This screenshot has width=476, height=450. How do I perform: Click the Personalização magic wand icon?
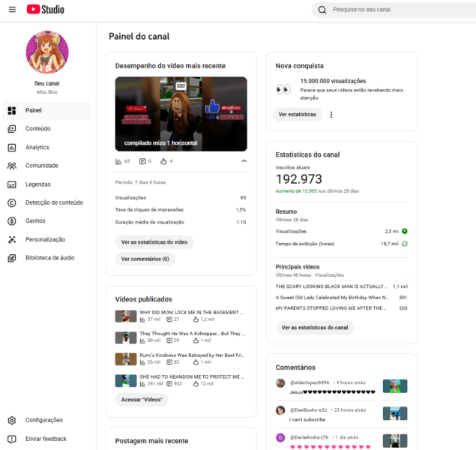[12, 239]
